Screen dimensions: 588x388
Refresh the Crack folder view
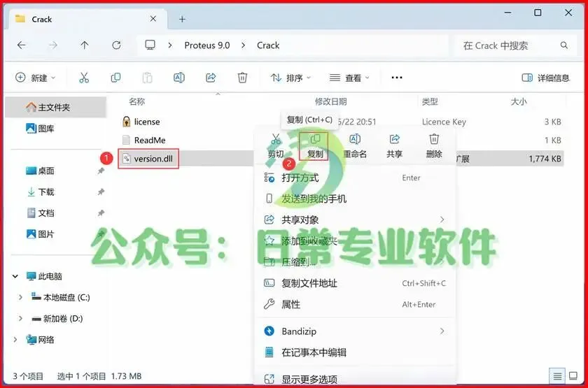coord(117,45)
